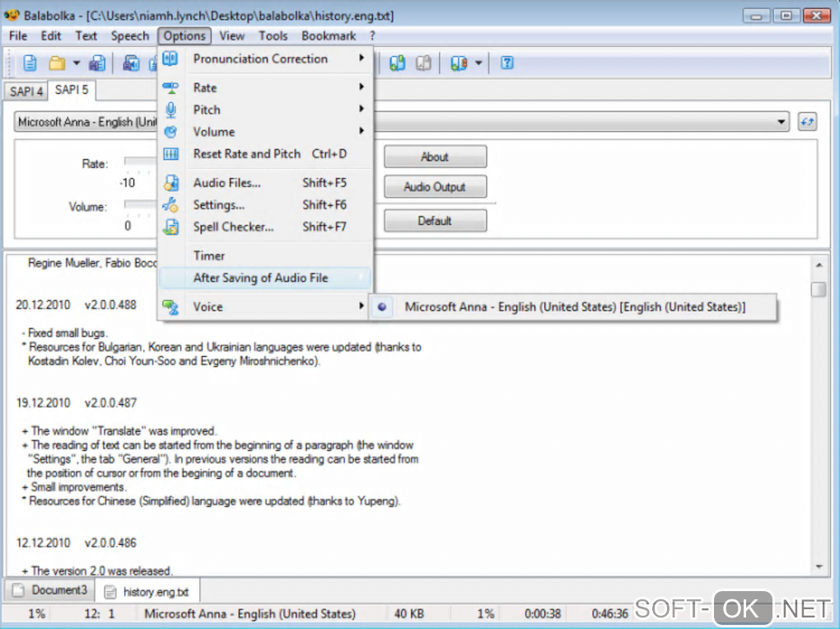Click the history.eng.txt tab file icon
Screen dimensions: 840x629
[110, 592]
